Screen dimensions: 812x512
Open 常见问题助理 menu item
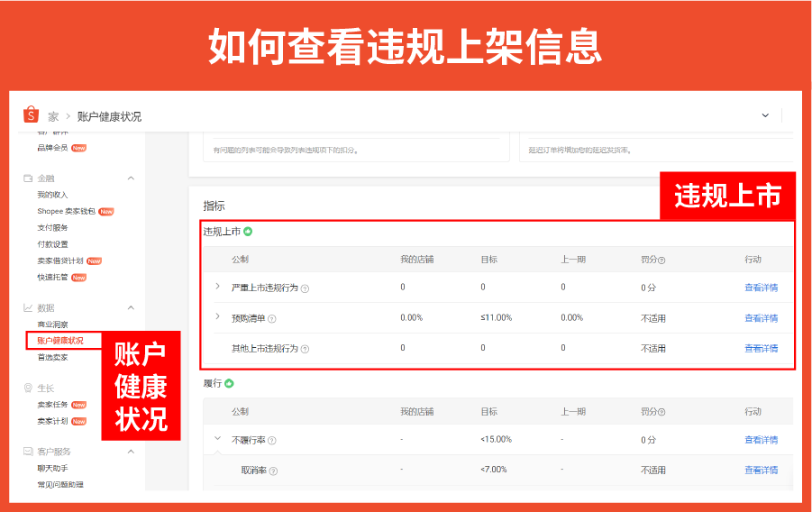pyautogui.click(x=60, y=485)
